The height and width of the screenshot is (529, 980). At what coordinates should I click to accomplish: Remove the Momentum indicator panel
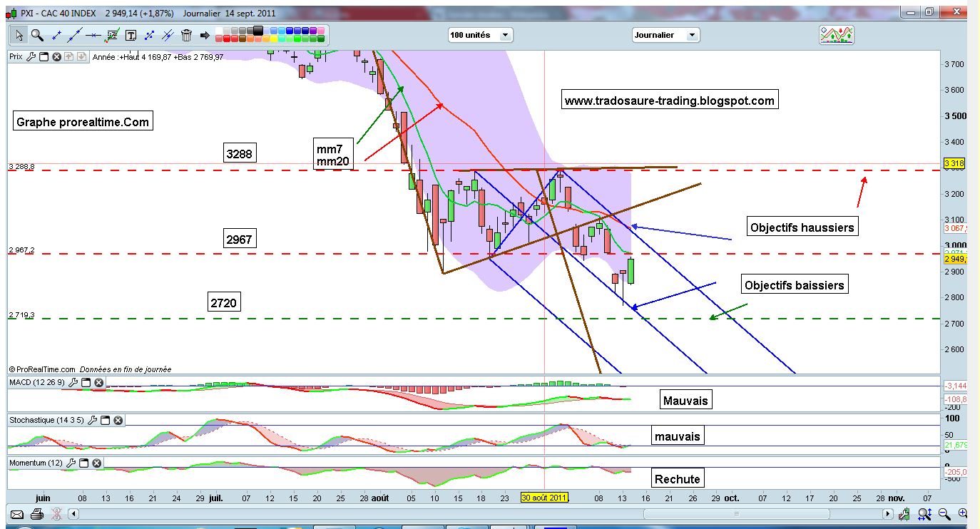click(x=96, y=463)
